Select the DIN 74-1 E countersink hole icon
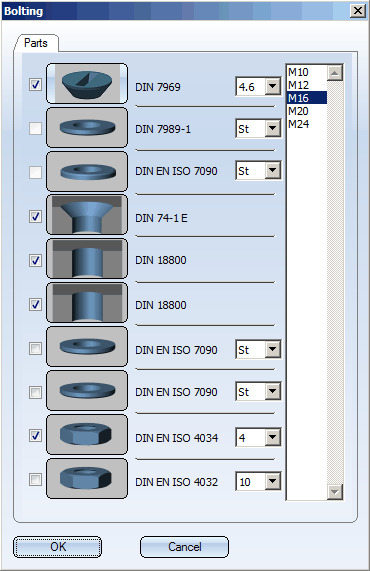 pyautogui.click(x=87, y=214)
